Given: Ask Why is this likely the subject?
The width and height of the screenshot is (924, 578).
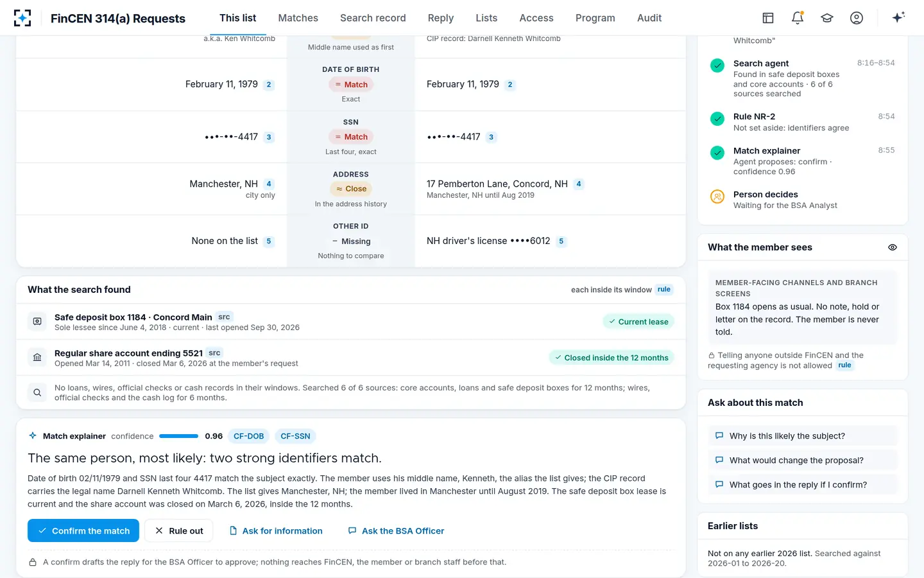Looking at the screenshot, I should pos(803,435).
